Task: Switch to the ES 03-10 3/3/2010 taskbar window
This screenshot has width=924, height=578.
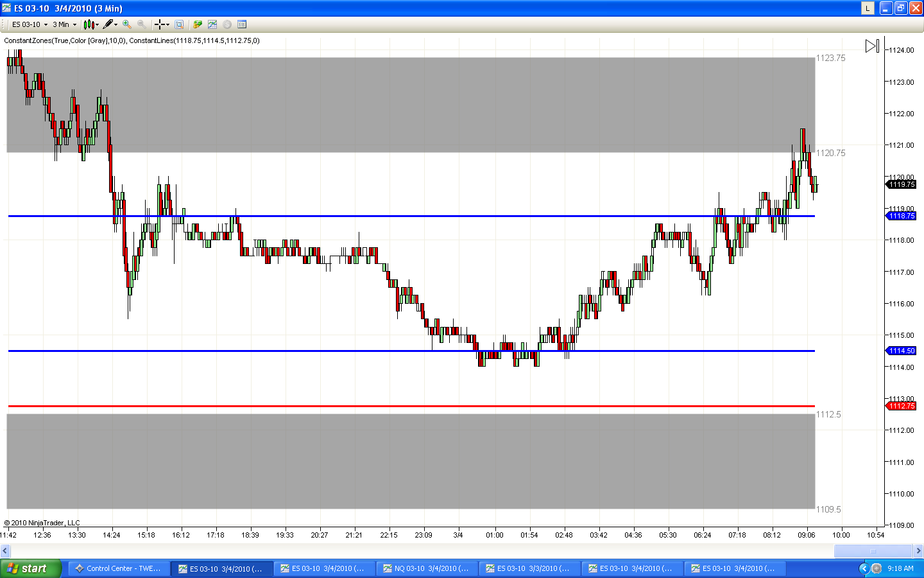Action: pyautogui.click(x=529, y=568)
